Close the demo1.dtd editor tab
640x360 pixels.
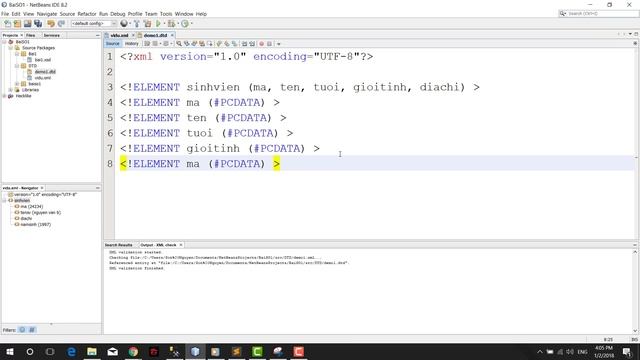click(172, 36)
